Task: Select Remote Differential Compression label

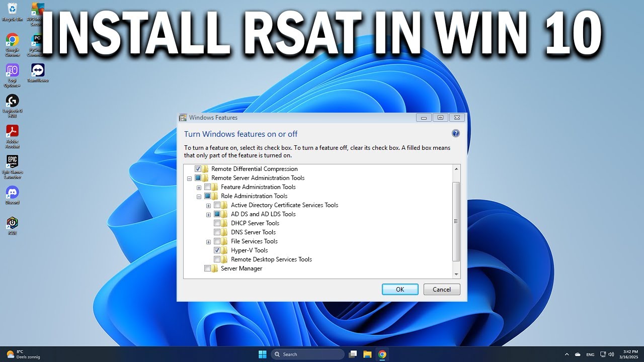Action: tap(255, 169)
